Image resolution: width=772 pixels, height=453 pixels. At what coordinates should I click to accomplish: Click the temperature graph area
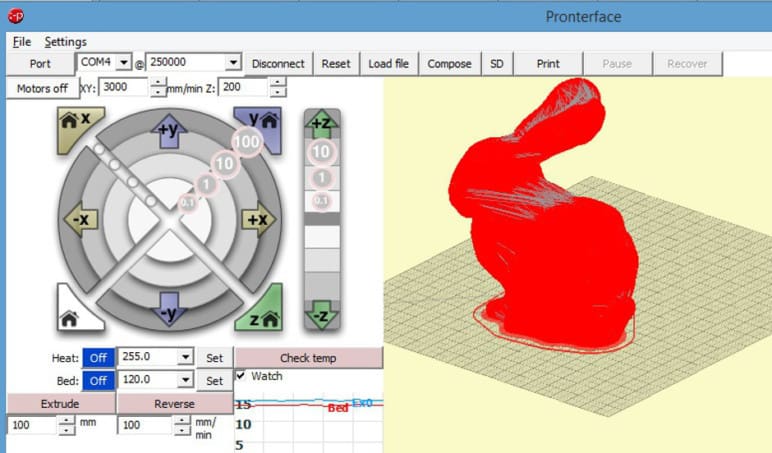point(308,425)
